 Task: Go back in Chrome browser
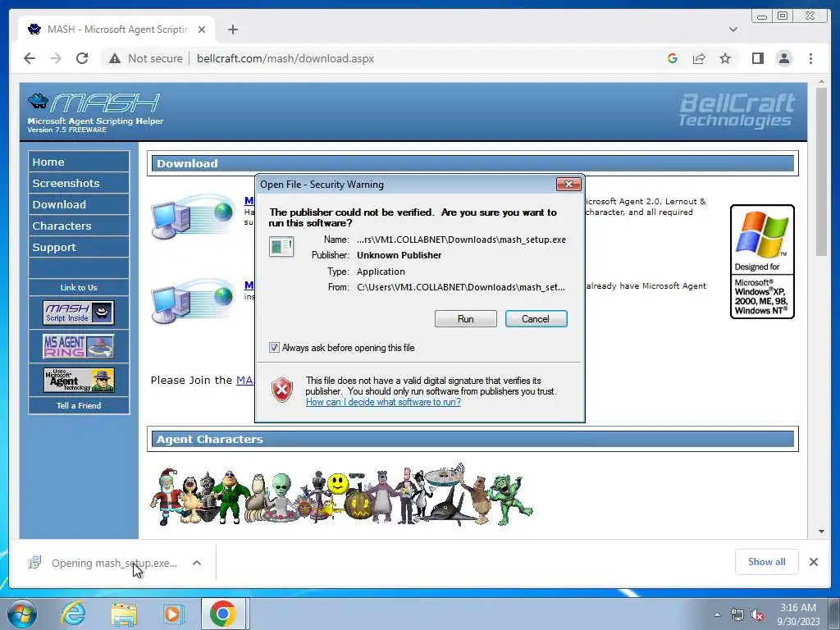pos(30,58)
